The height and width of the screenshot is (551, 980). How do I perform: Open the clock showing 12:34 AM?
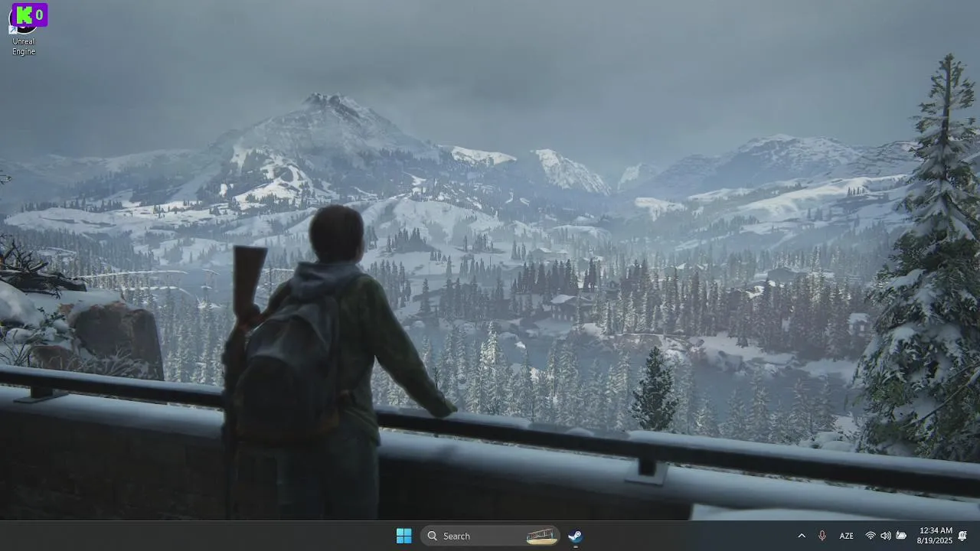point(935,536)
